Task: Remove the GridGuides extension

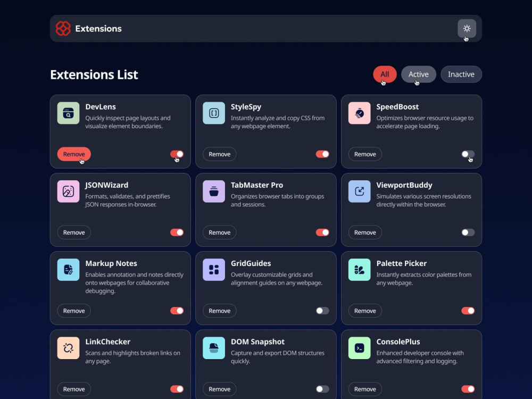Action: click(x=220, y=311)
